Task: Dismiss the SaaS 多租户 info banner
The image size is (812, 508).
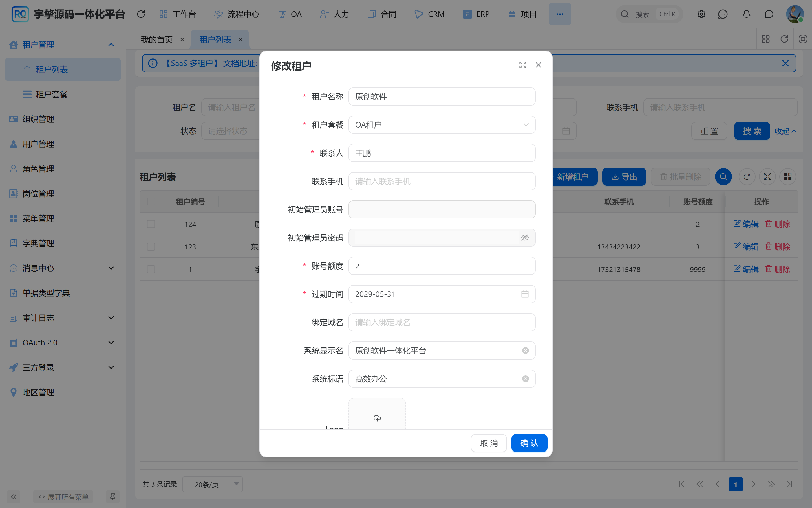Action: [785, 63]
